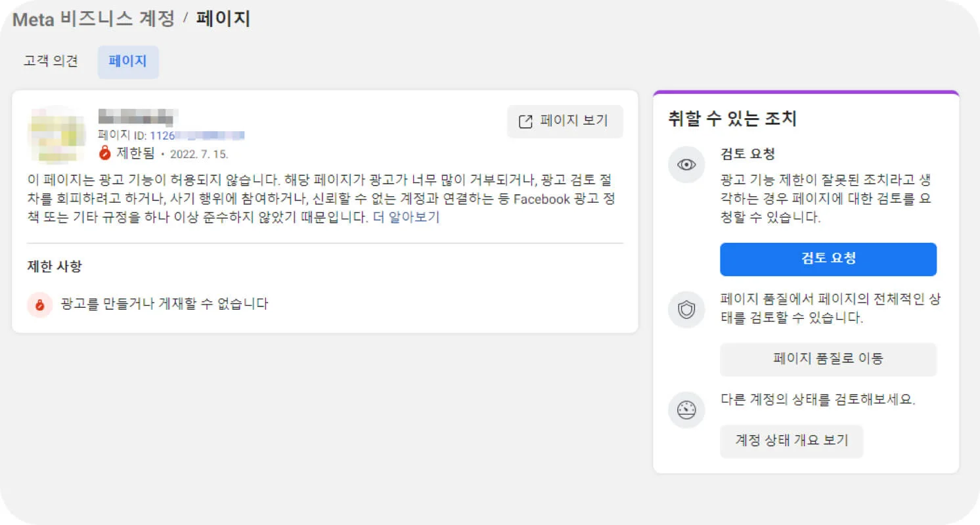980x525 pixels.
Task: Select the 페이지 tab
Action: point(128,62)
